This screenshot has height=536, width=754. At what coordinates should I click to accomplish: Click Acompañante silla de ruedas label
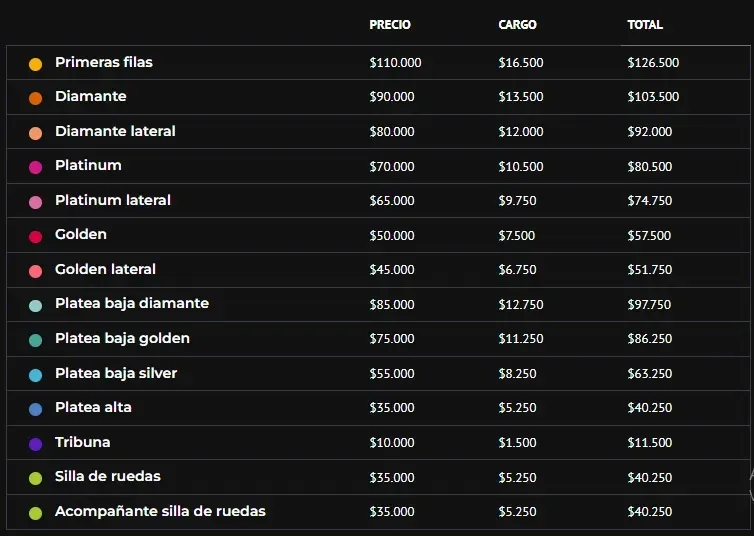[x=160, y=511]
